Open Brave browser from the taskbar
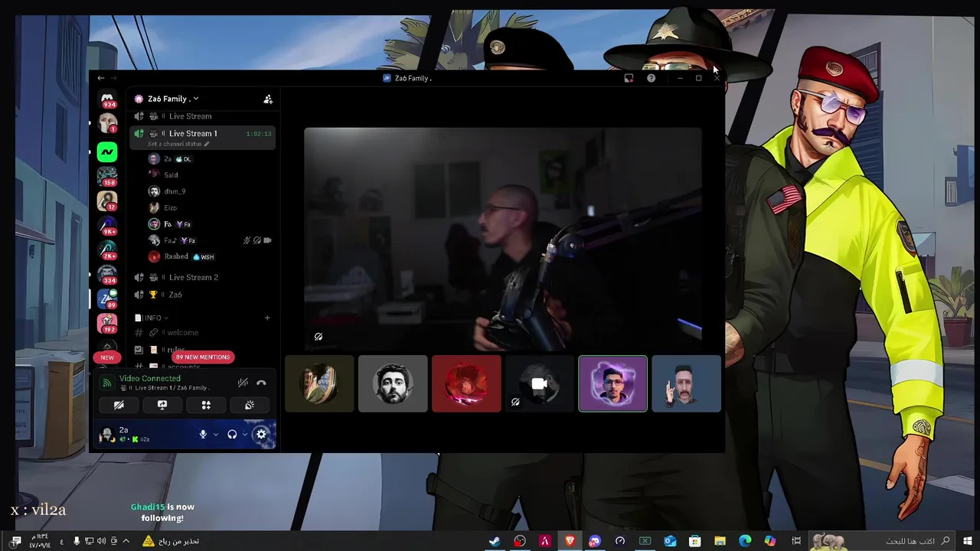Image resolution: width=980 pixels, height=551 pixels. pyautogui.click(x=570, y=541)
